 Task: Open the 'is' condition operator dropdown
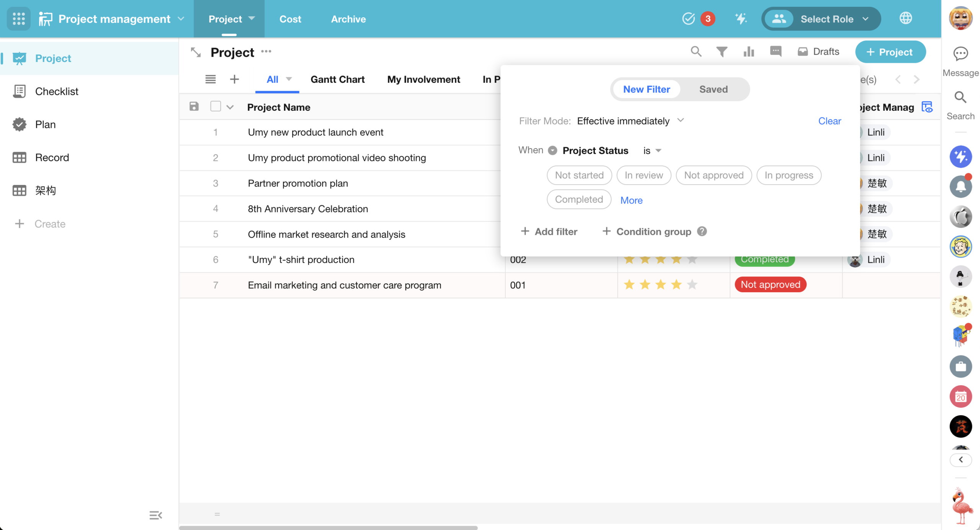point(652,150)
